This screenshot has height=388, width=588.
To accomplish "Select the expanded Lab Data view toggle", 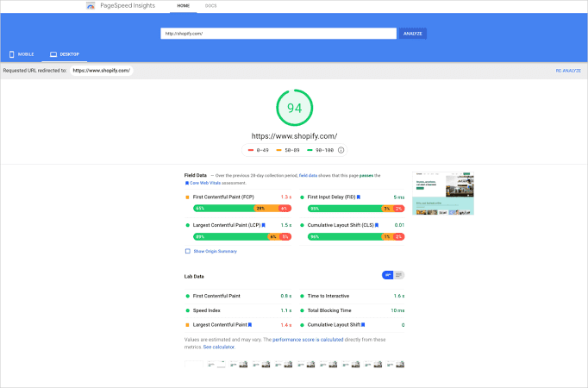I will (x=398, y=275).
